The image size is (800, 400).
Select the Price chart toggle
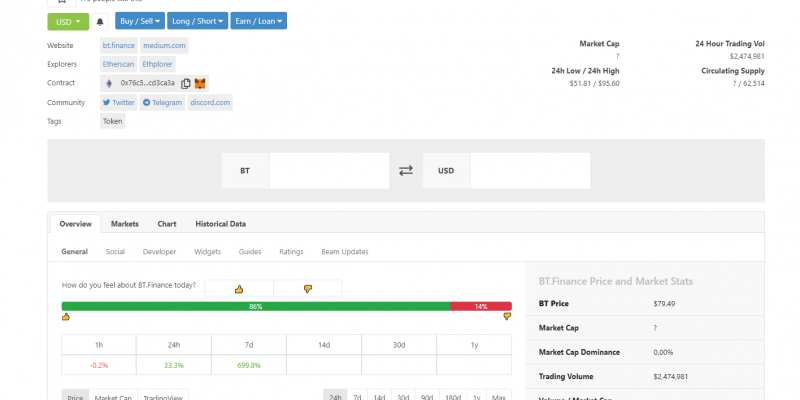coord(76,397)
